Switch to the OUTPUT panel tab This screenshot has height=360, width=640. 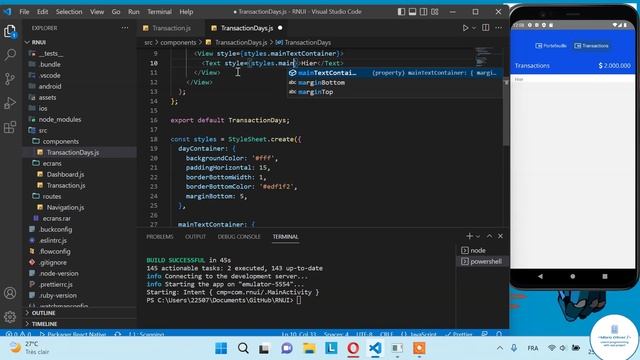[196, 237]
